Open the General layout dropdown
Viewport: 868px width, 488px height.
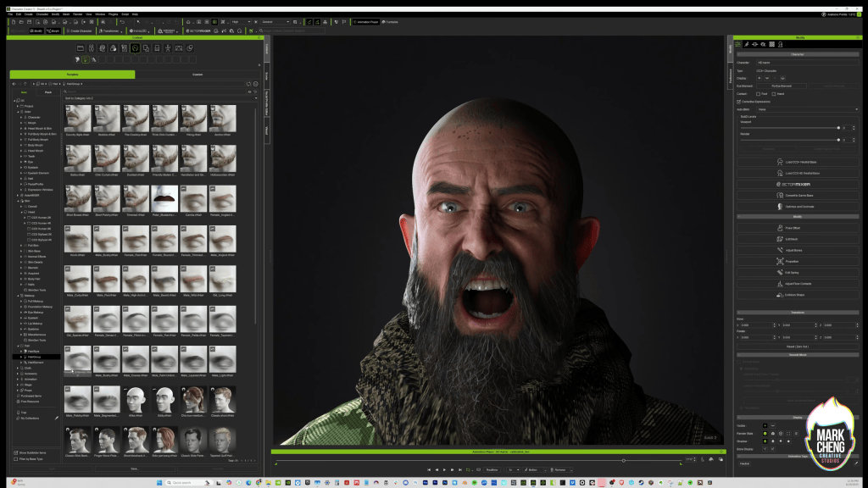tap(276, 22)
